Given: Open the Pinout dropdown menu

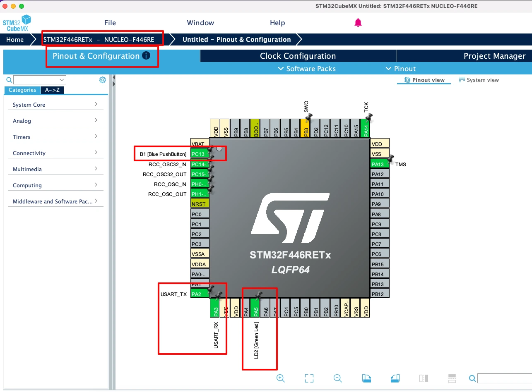Looking at the screenshot, I should click(x=401, y=69).
